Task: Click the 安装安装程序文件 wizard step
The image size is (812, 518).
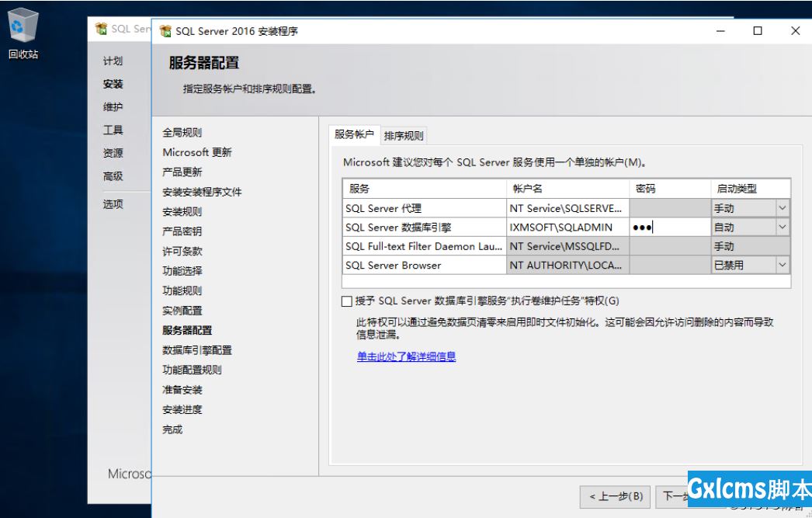Action: point(202,192)
